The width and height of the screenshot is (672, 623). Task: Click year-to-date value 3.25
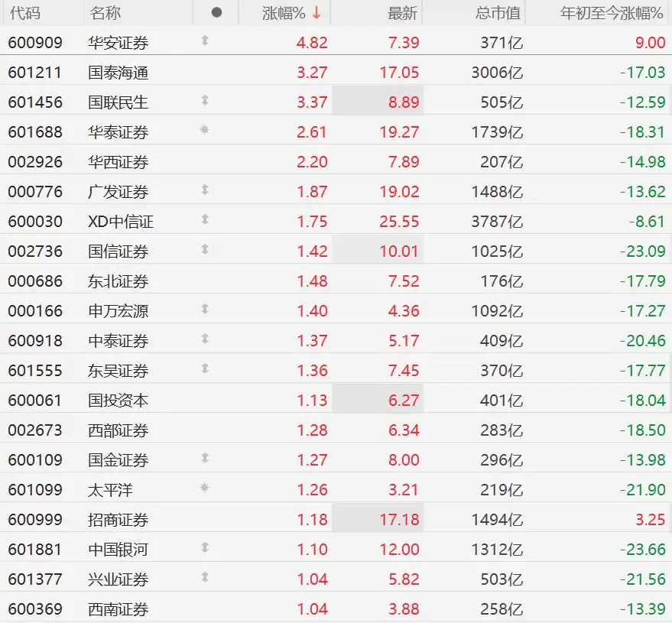(650, 519)
